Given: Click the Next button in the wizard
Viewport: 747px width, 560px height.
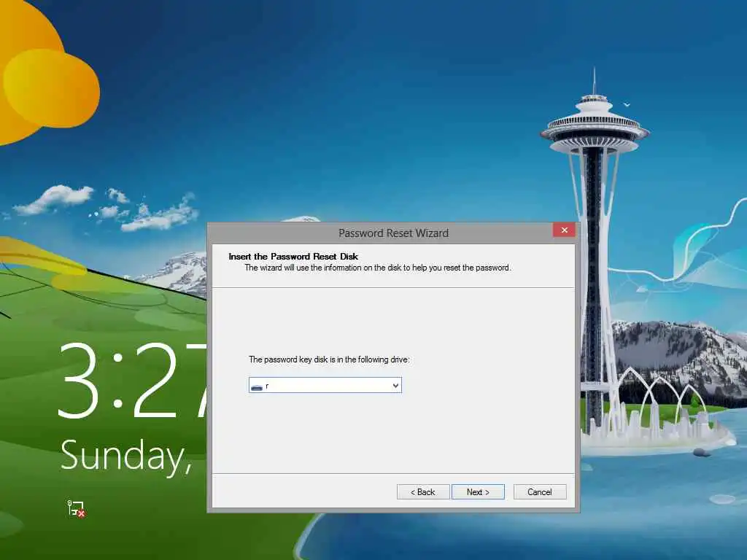Looking at the screenshot, I should click(478, 492).
